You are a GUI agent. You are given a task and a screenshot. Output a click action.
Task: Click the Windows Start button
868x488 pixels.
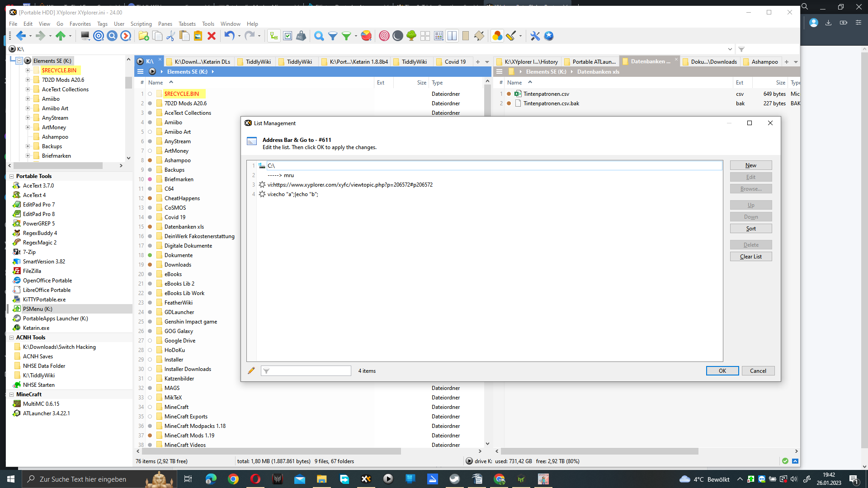coord(11,479)
